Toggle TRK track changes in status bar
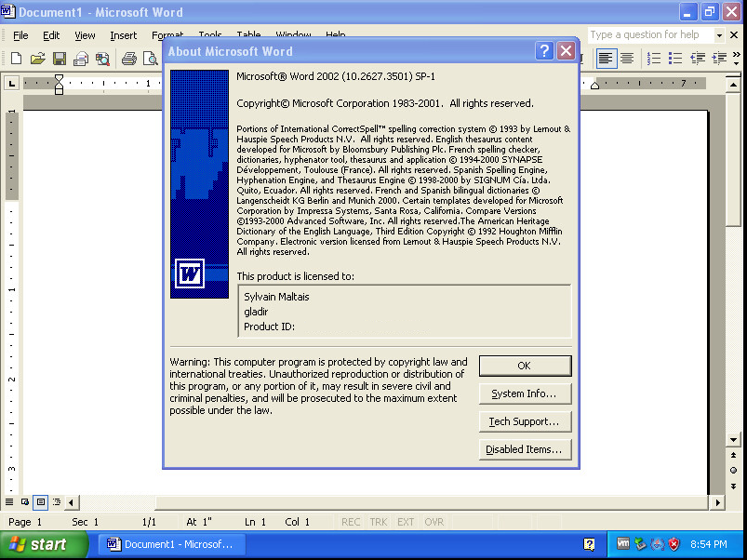The height and width of the screenshot is (560, 747). coord(379,522)
